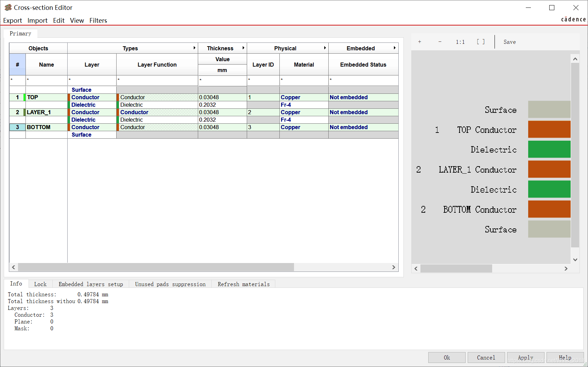This screenshot has height=367, width=588.
Task: Click the BOTTOM Conductor orange swatch in preview
Action: [x=549, y=209]
